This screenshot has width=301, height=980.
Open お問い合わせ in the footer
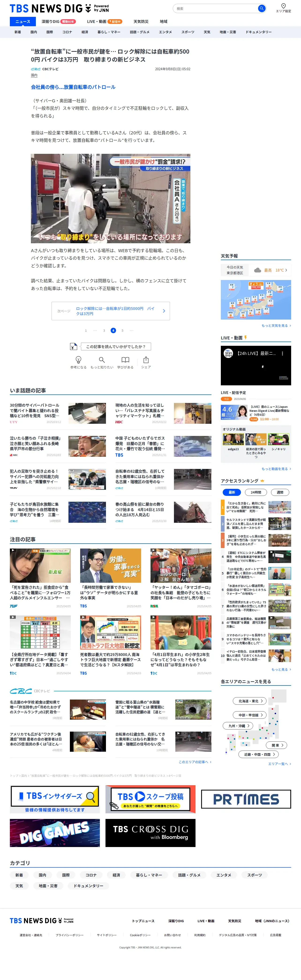point(173,935)
